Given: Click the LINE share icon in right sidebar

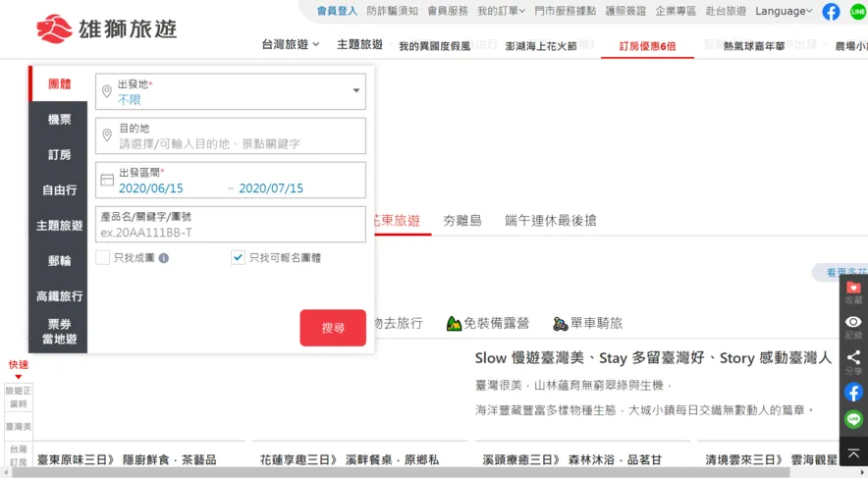Looking at the screenshot, I should (853, 419).
